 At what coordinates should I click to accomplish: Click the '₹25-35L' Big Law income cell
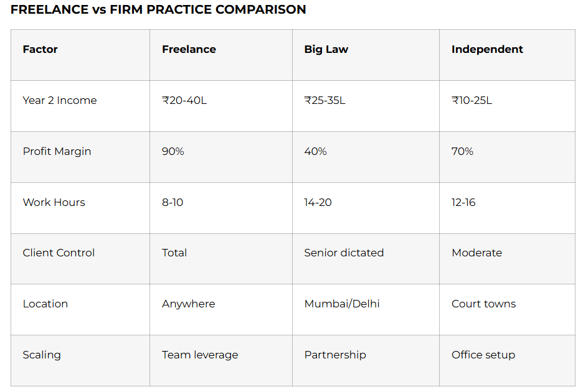325,101
